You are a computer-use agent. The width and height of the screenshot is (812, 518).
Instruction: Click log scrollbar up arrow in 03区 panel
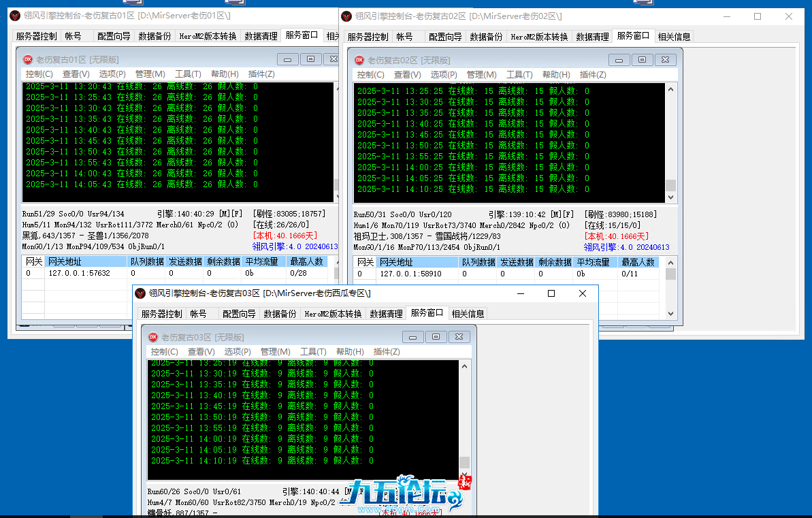pyautogui.click(x=464, y=366)
